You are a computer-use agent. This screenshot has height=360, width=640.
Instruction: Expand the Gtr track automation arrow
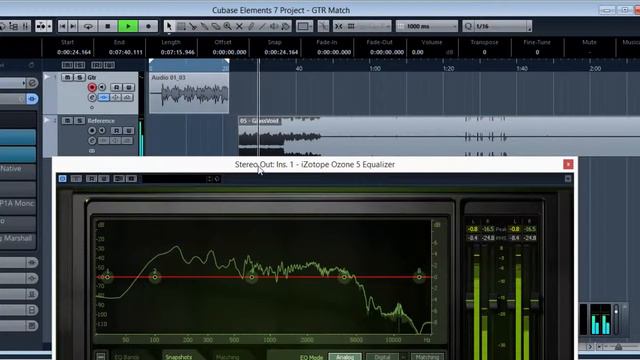[47, 77]
